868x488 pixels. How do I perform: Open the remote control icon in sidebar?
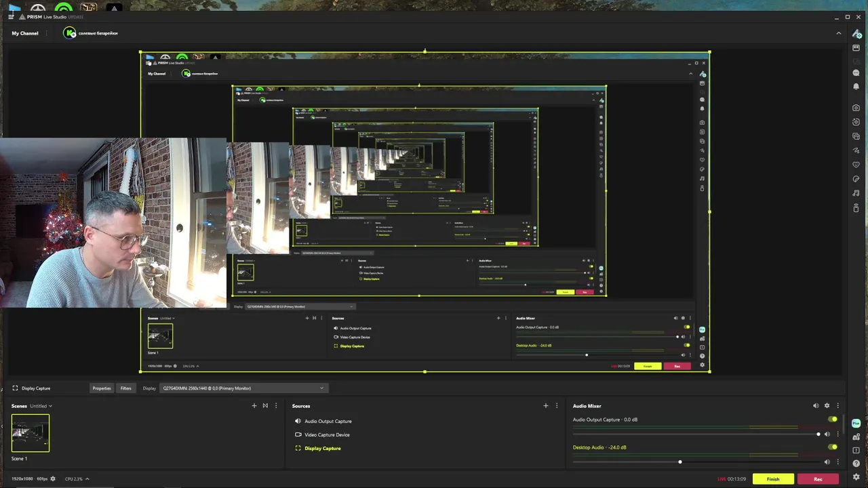(856, 207)
